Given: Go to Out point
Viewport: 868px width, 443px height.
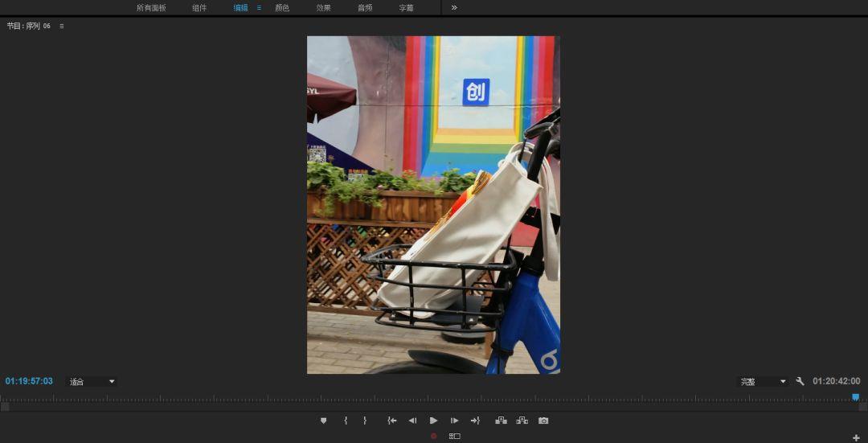Looking at the screenshot, I should tap(475, 420).
